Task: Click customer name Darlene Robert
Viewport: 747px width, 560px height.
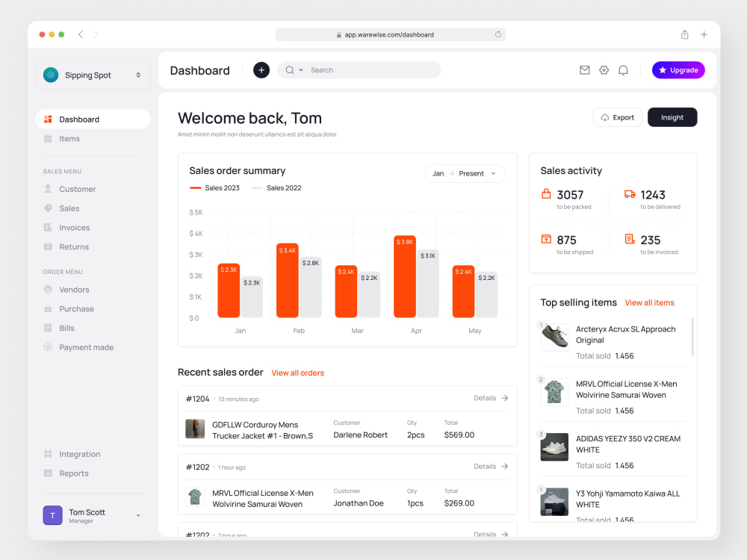Action: [360, 435]
